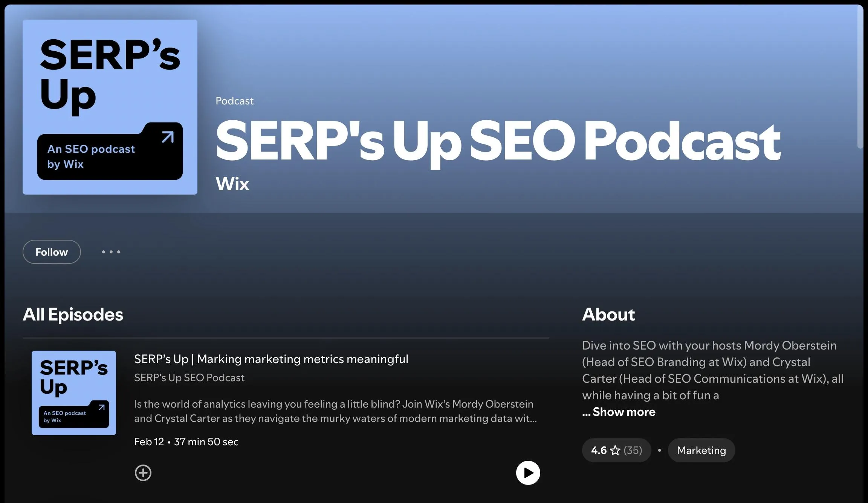Click the 'Feb 12 • 37 min 50 sec' text
Image resolution: width=868 pixels, height=503 pixels.
[186, 442]
